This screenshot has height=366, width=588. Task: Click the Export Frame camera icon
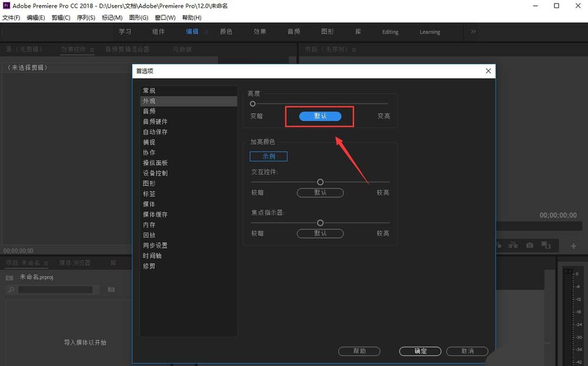pyautogui.click(x=530, y=246)
